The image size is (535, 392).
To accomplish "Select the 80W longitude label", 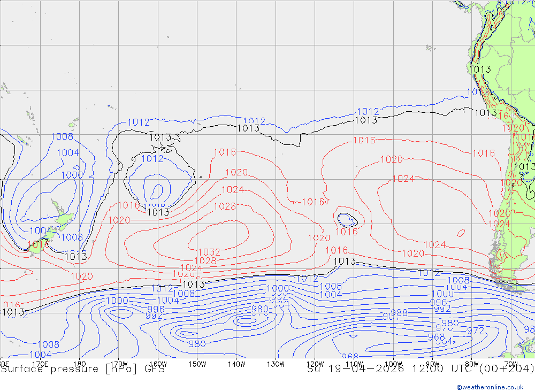I will (x=472, y=364).
